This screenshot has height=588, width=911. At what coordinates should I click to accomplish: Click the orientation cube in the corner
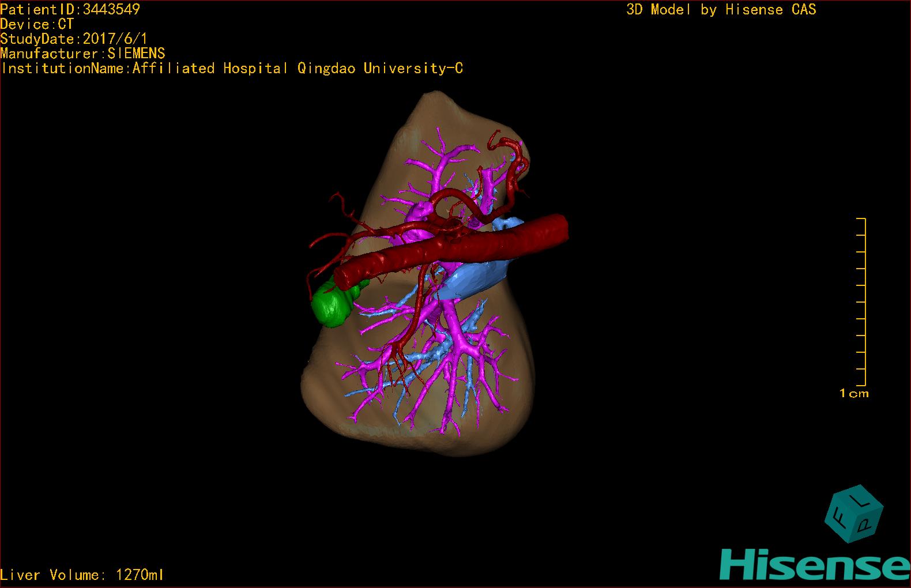coord(854,514)
